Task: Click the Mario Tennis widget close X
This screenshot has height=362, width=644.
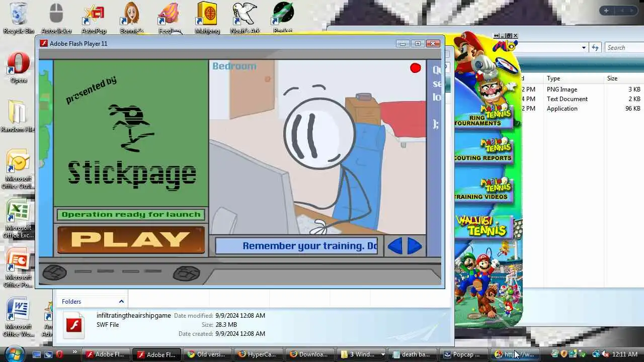Action: point(515,36)
